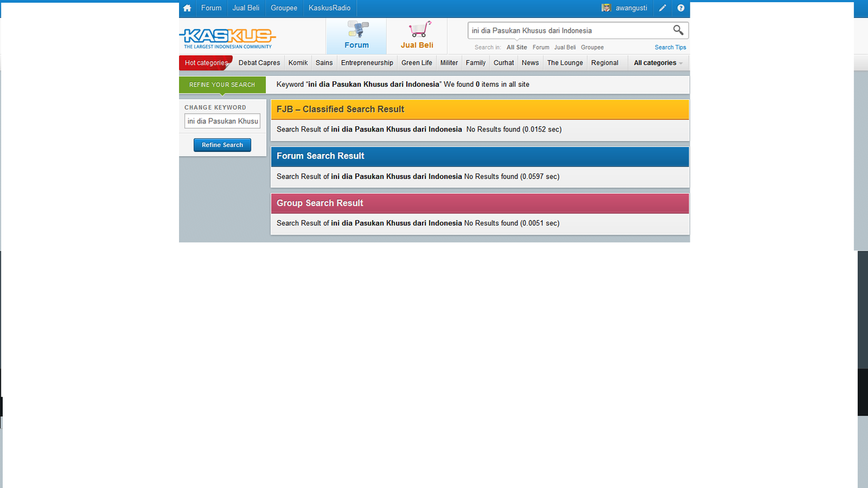Click the awangusti user avatar
This screenshot has height=488, width=868.
coord(606,8)
